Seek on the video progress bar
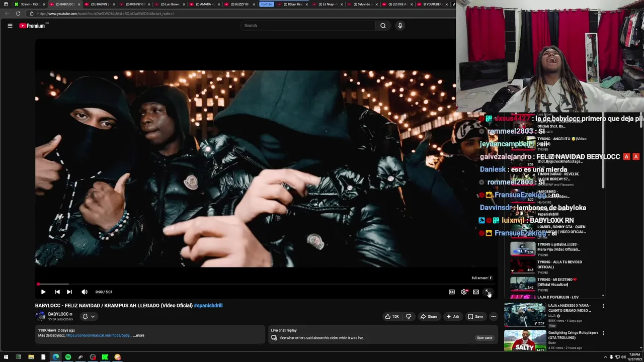Screen dimensions: 644x362 tap(266, 284)
